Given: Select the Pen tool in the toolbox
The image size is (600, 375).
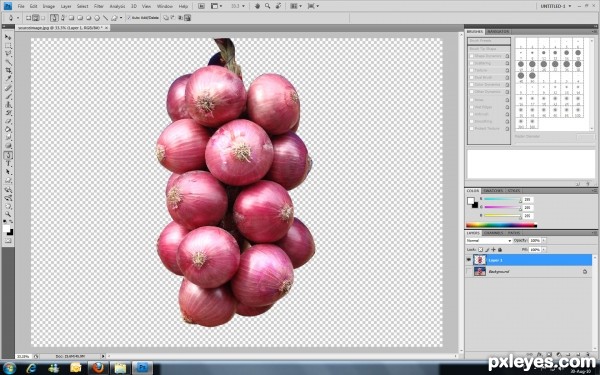Looking at the screenshot, I should tap(8, 155).
